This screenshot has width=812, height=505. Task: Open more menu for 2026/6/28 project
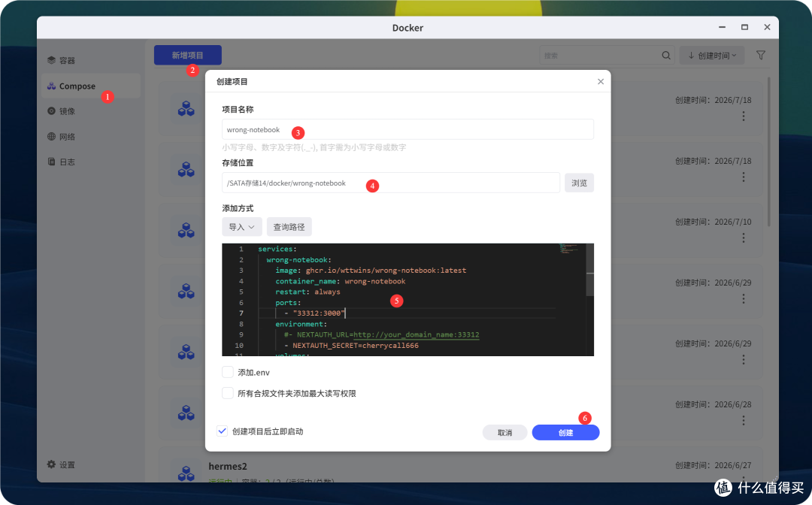point(744,420)
